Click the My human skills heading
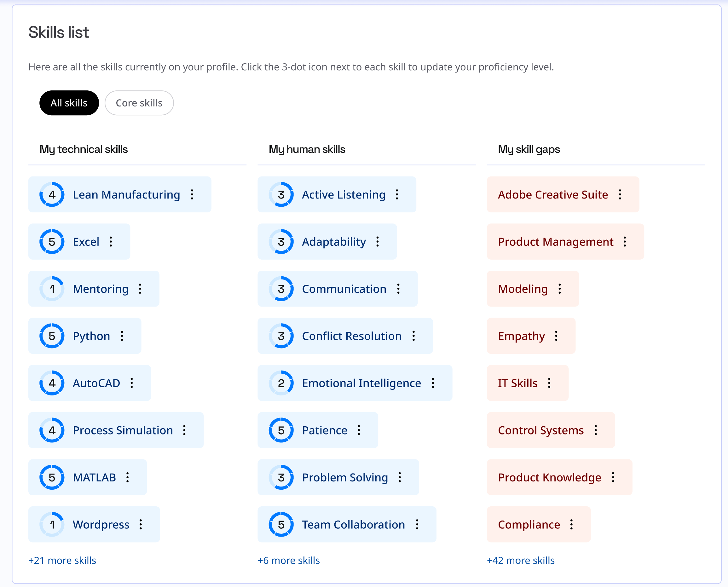This screenshot has width=728, height=587. [x=307, y=149]
